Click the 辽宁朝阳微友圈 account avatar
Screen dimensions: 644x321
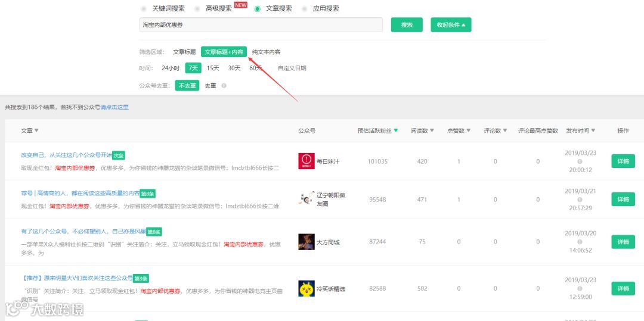(x=306, y=200)
